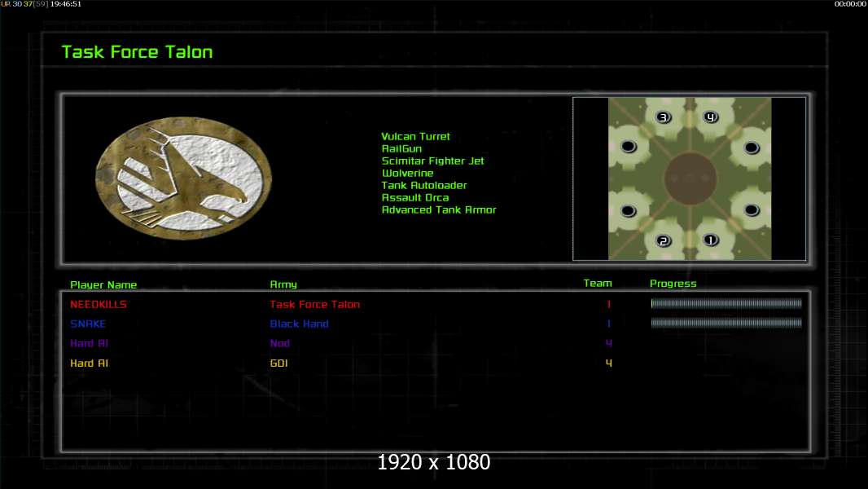Click the Task Force Talon army of NEEDKILLS

pos(314,304)
